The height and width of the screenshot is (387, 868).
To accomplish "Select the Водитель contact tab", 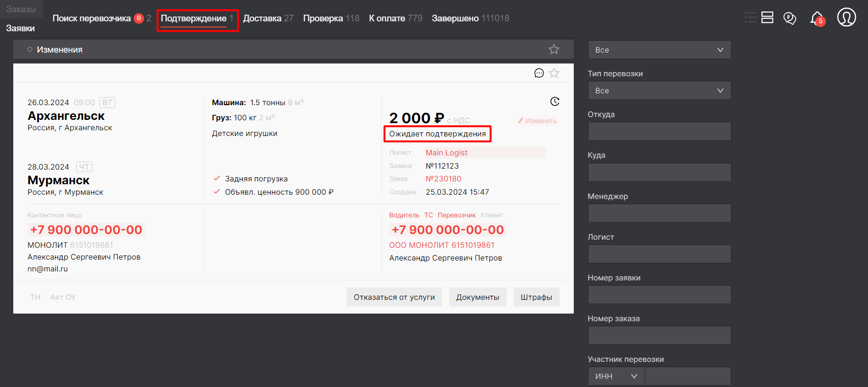I will 404,215.
